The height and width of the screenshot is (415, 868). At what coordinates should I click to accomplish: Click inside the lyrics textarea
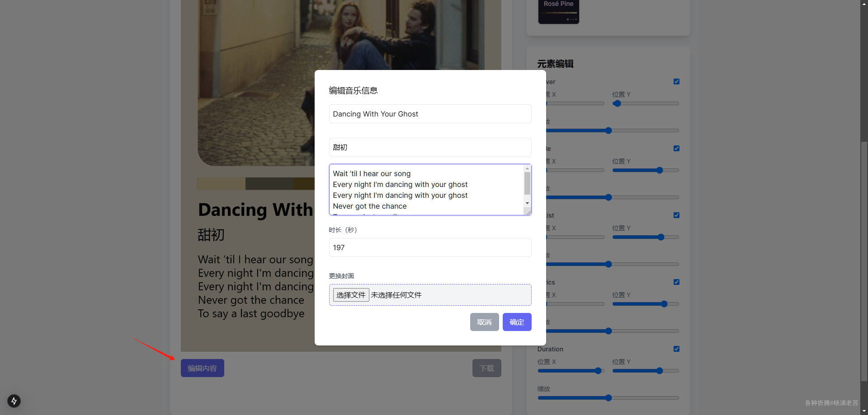coord(427,190)
